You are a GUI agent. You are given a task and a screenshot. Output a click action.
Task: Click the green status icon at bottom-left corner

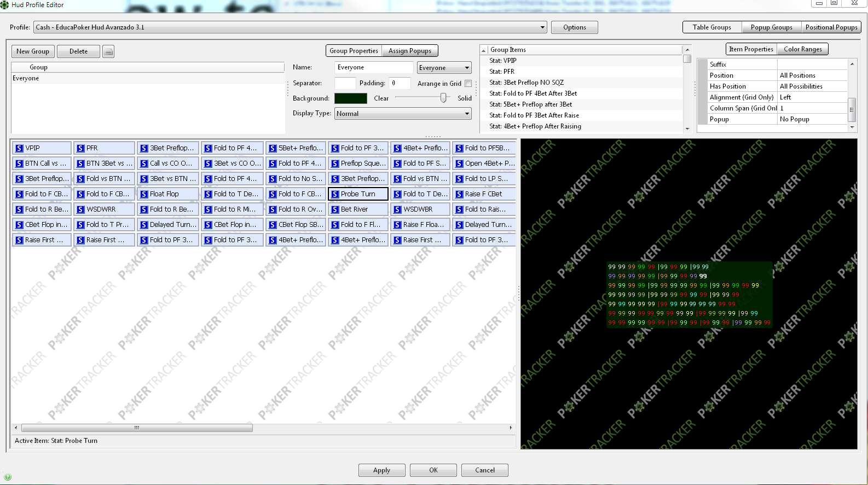pyautogui.click(x=7, y=477)
